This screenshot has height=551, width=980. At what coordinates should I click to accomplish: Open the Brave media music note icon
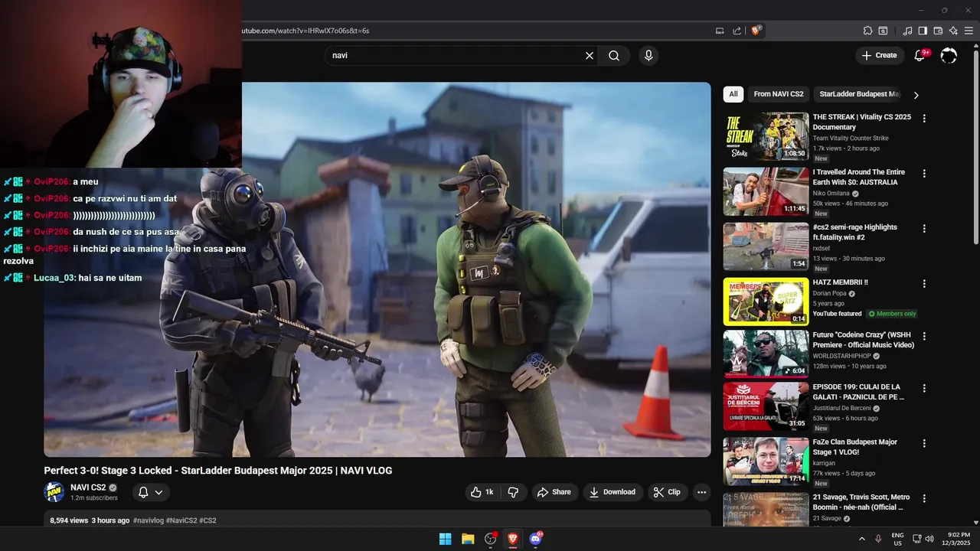point(907,31)
